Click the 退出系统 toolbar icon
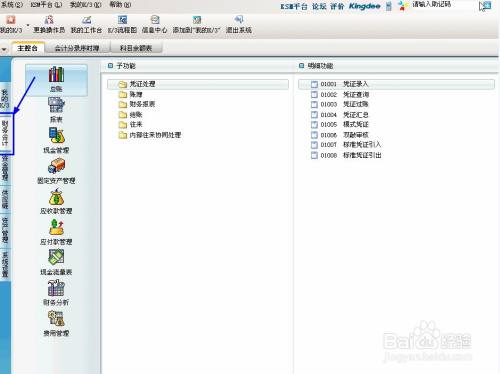 239,24
